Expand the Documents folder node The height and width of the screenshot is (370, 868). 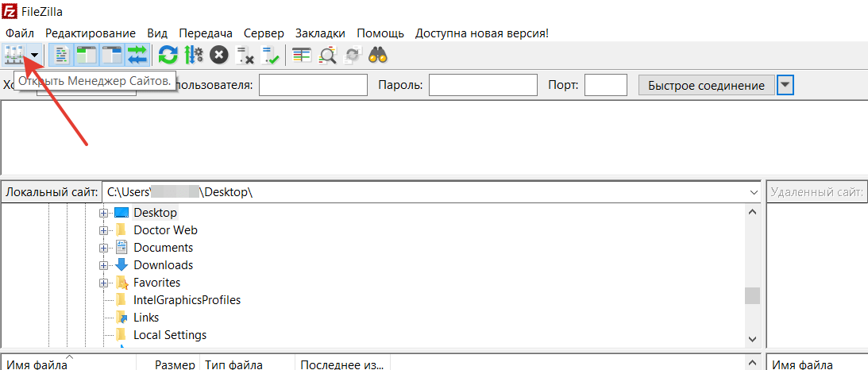click(103, 248)
